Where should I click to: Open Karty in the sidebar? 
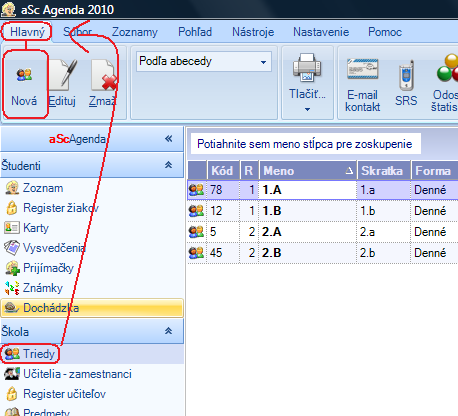click(27, 228)
